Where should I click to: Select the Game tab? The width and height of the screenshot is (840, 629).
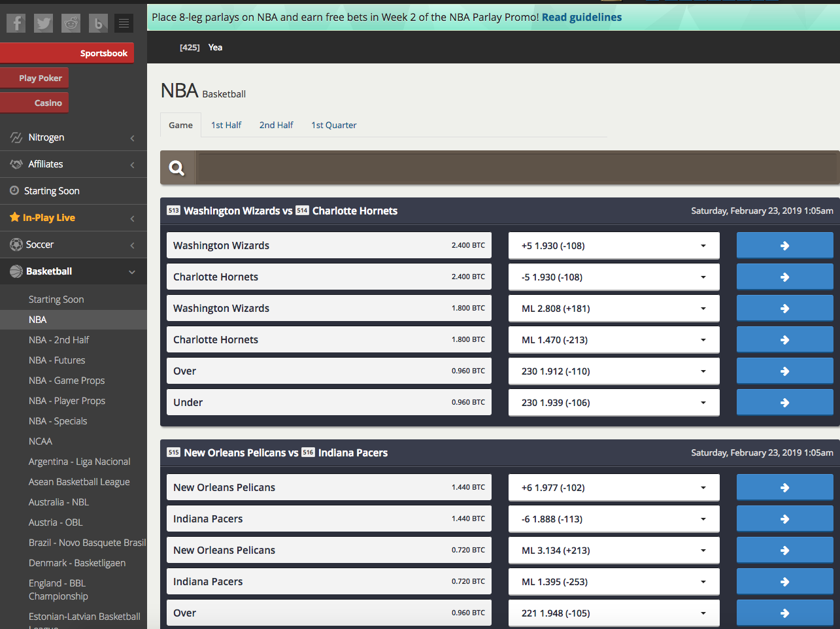click(180, 125)
